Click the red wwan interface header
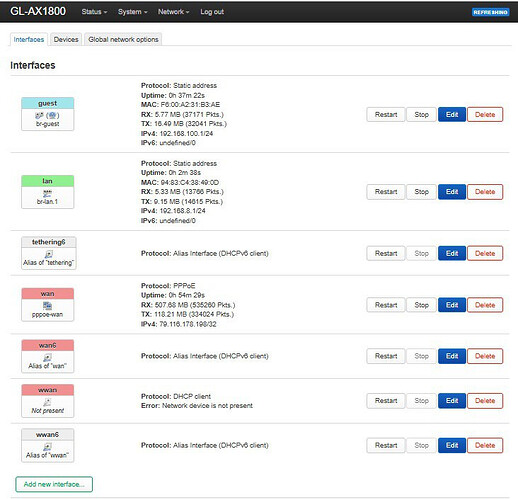The height and width of the screenshot is (499, 518). point(47,390)
